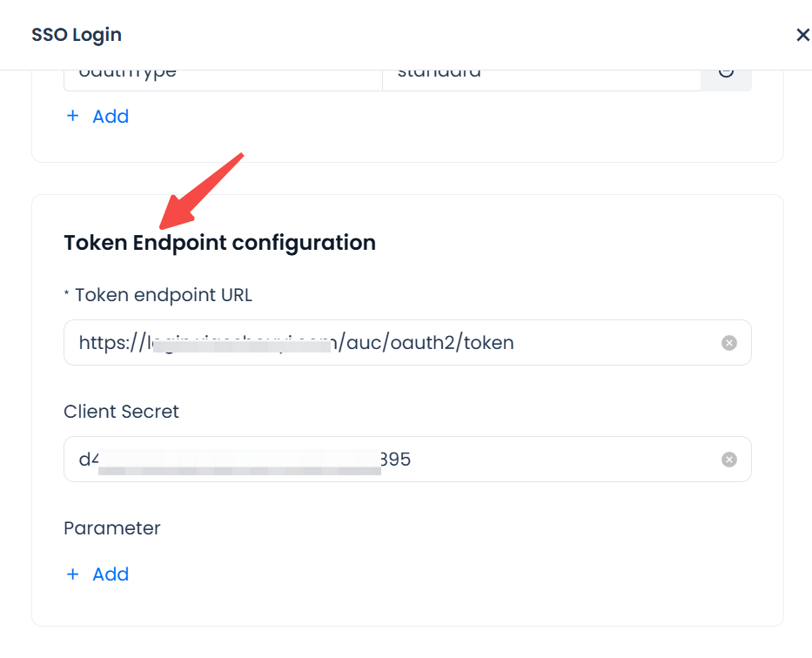Click the Token endpoint URL label
This screenshot has height=658, width=812.
(164, 295)
